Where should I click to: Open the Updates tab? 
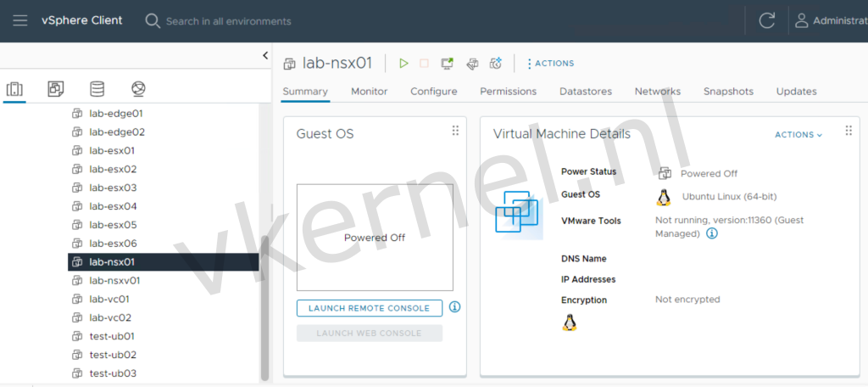point(796,92)
